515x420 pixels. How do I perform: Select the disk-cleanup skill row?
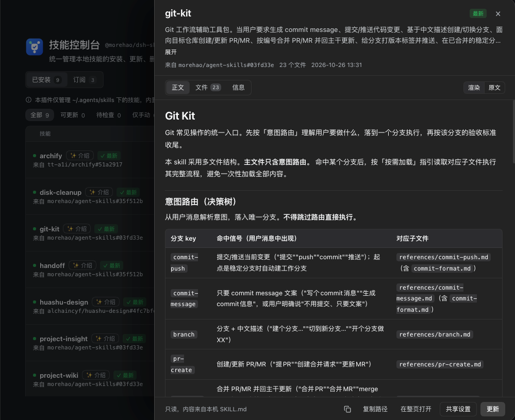(x=90, y=196)
